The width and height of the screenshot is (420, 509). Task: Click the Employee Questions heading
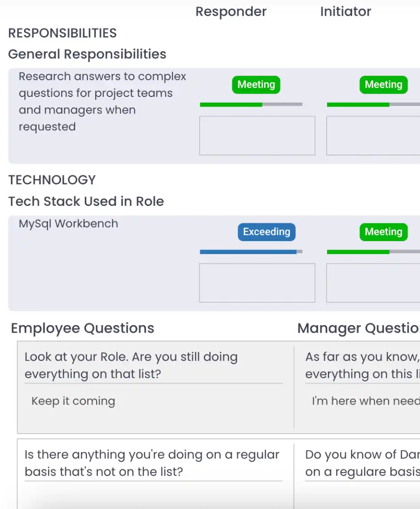pos(83,328)
